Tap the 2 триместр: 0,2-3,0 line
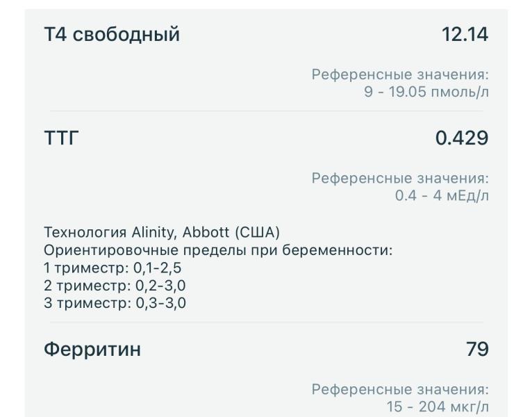Screen dimensions: 532x417 (x=115, y=286)
